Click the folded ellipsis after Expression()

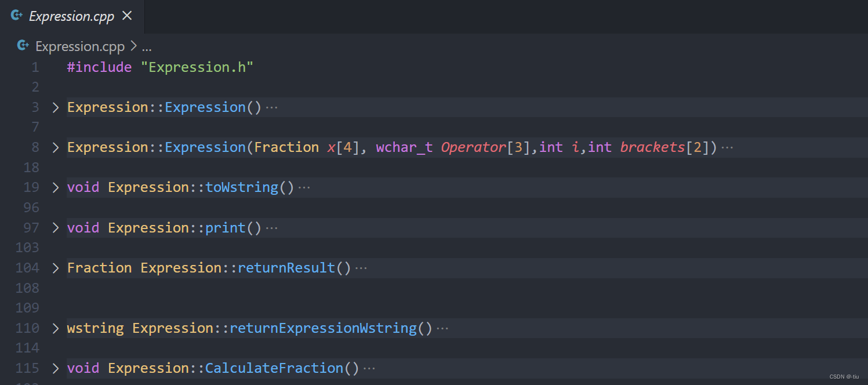click(271, 108)
